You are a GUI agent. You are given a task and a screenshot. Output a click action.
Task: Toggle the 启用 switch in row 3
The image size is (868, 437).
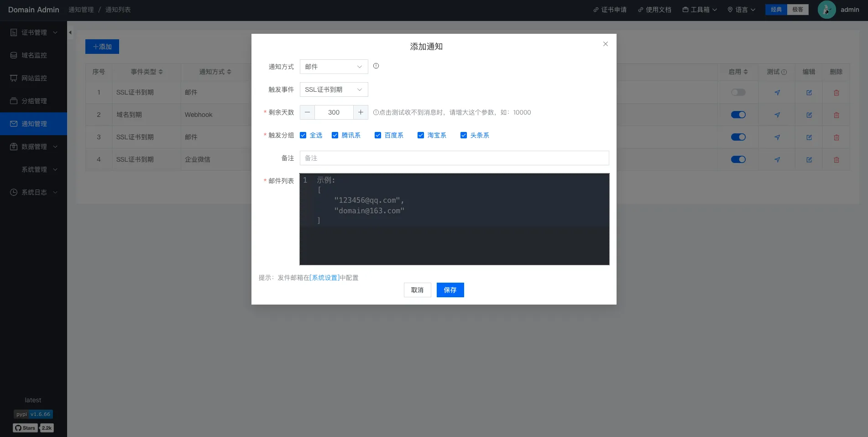tap(738, 137)
